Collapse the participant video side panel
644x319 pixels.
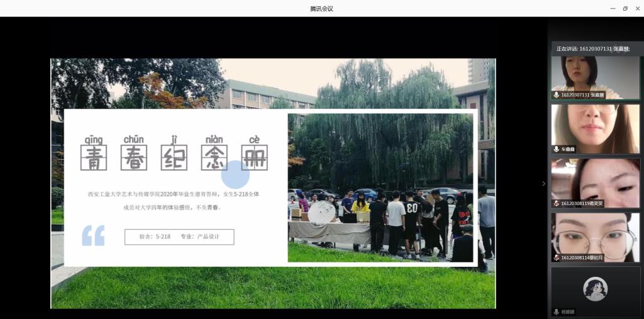pyautogui.click(x=544, y=184)
